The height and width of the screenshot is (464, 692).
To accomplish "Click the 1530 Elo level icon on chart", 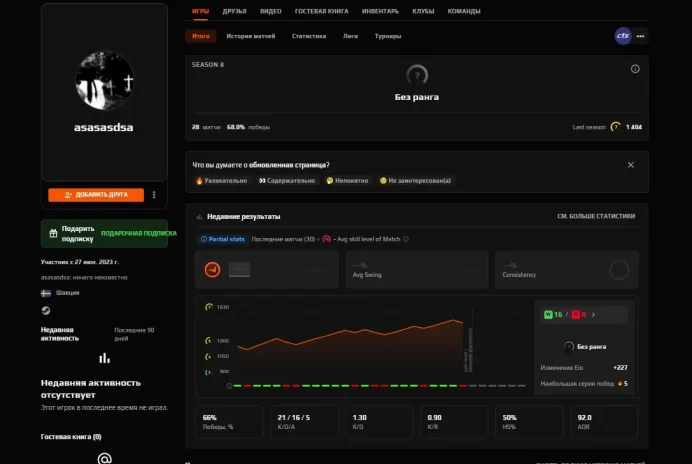I will click(x=209, y=307).
